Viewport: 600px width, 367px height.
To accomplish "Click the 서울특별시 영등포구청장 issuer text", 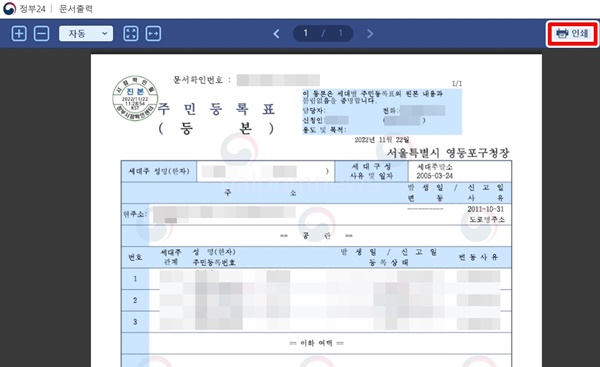I will tap(448, 153).
